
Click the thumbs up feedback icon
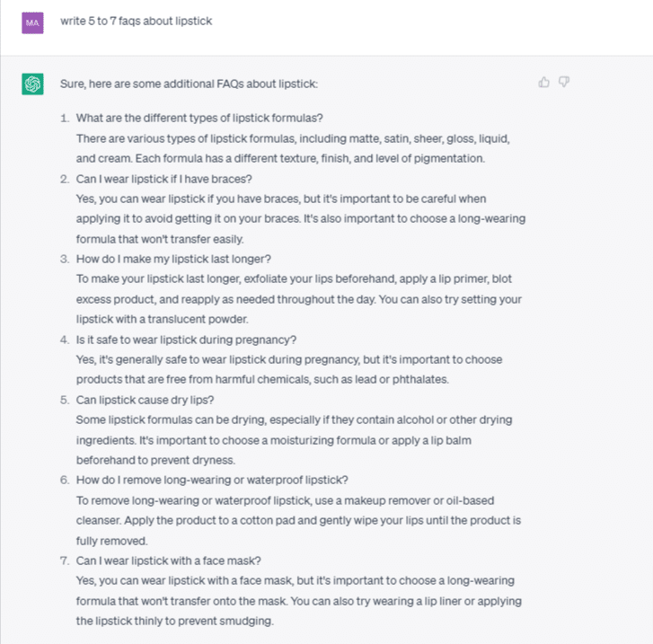543,83
